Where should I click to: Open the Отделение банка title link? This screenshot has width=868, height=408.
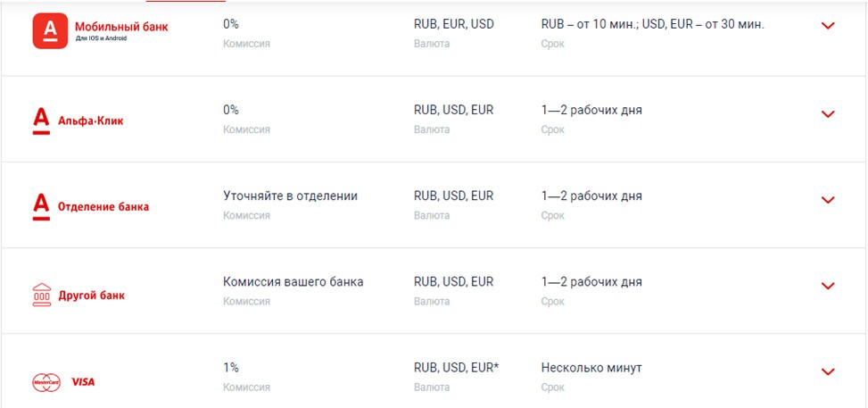(103, 207)
